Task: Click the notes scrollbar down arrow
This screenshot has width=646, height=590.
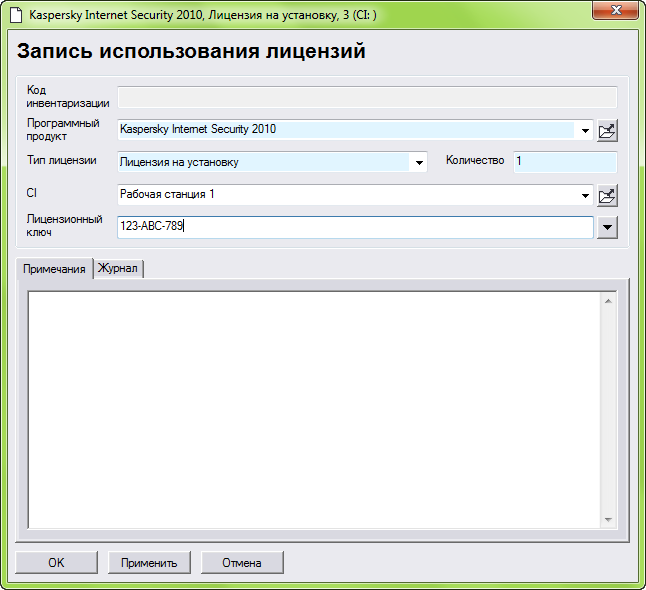Action: tap(608, 520)
